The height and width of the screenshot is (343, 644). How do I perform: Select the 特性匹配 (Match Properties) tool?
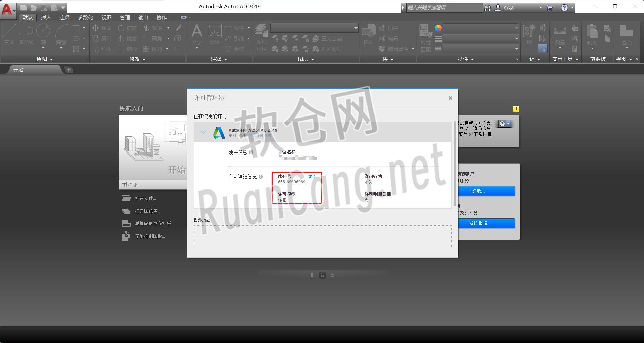pos(425,37)
